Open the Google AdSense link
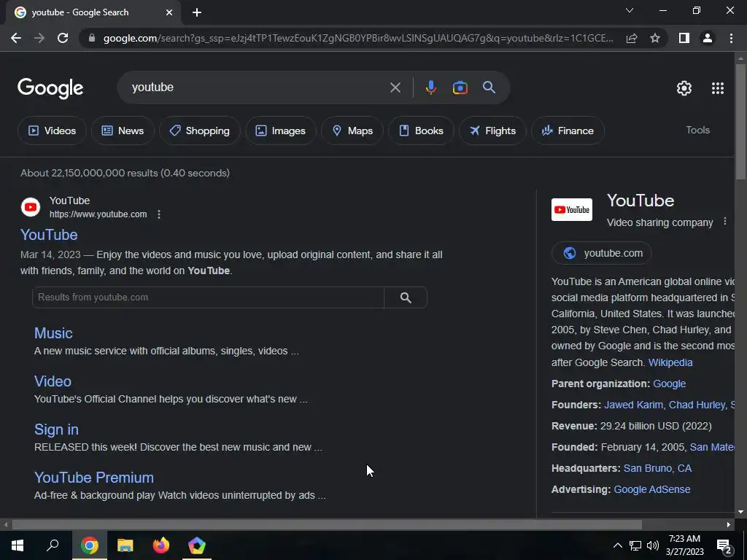This screenshot has height=560, width=747. [x=651, y=489]
